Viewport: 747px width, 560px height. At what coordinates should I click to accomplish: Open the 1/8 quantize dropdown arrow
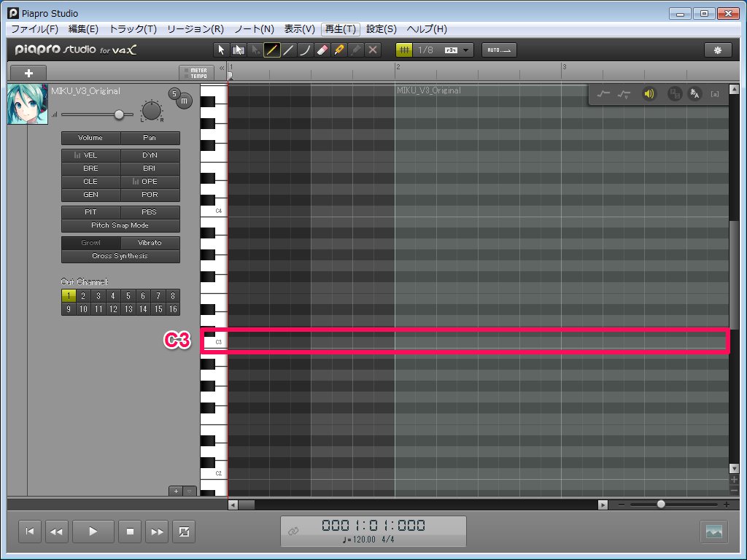[x=466, y=50]
